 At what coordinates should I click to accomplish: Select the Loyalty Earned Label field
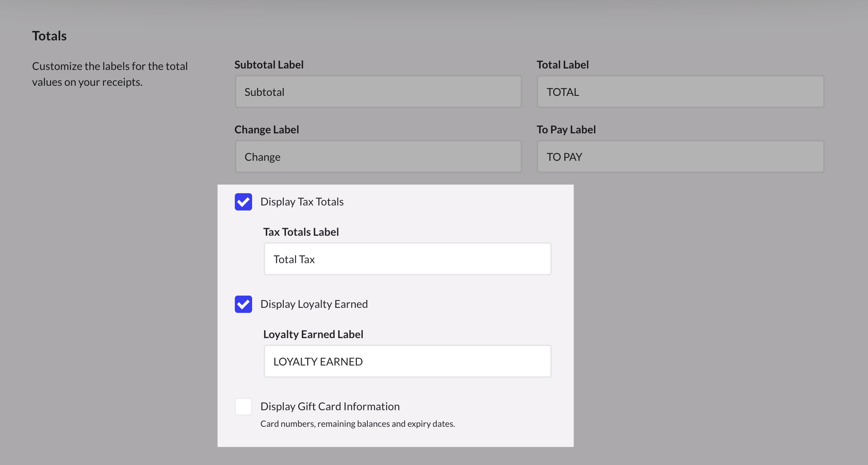click(x=407, y=360)
